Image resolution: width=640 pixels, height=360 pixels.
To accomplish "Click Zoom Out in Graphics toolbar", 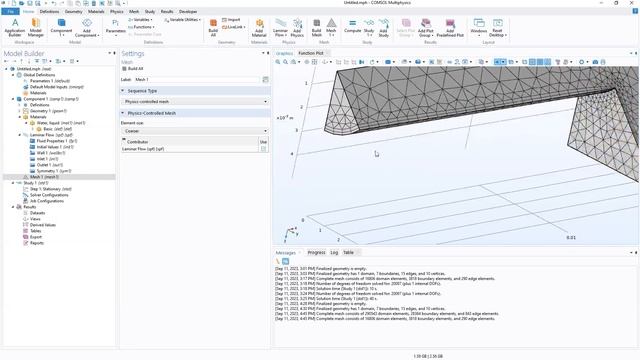I will tap(285, 62).
